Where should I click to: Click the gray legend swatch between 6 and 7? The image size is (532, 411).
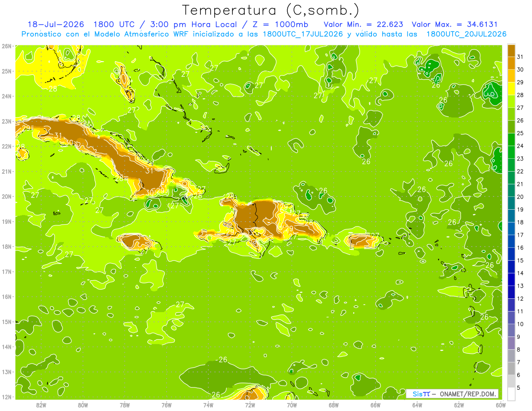pyautogui.click(x=511, y=368)
